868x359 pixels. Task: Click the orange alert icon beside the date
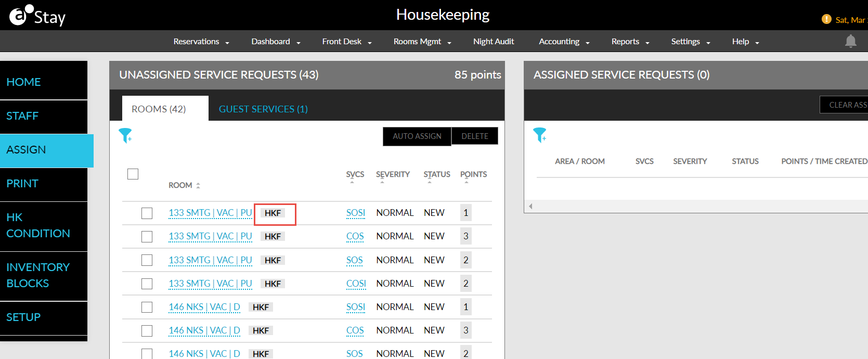pyautogui.click(x=826, y=19)
